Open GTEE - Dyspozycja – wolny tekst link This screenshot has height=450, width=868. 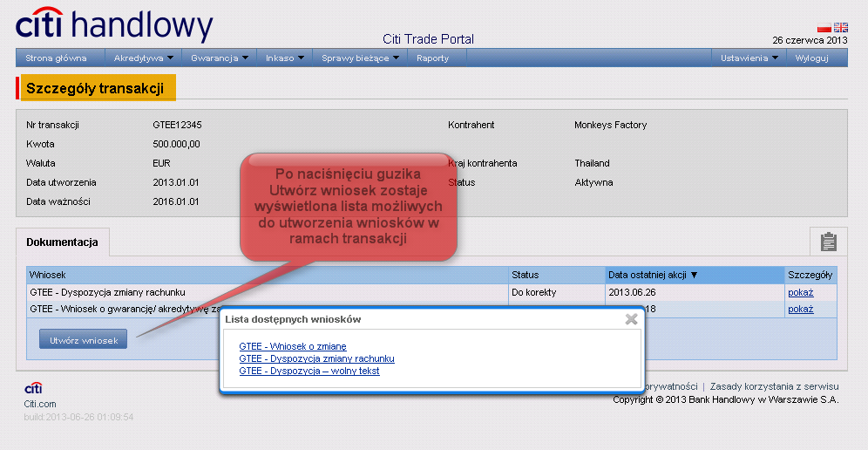coord(309,371)
